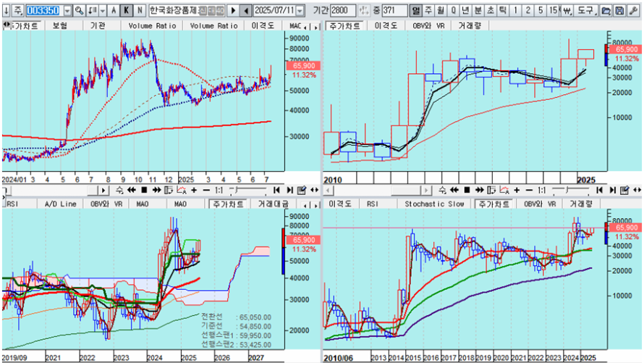Click left chart horizontal expand arrows icon

[x=314, y=190]
